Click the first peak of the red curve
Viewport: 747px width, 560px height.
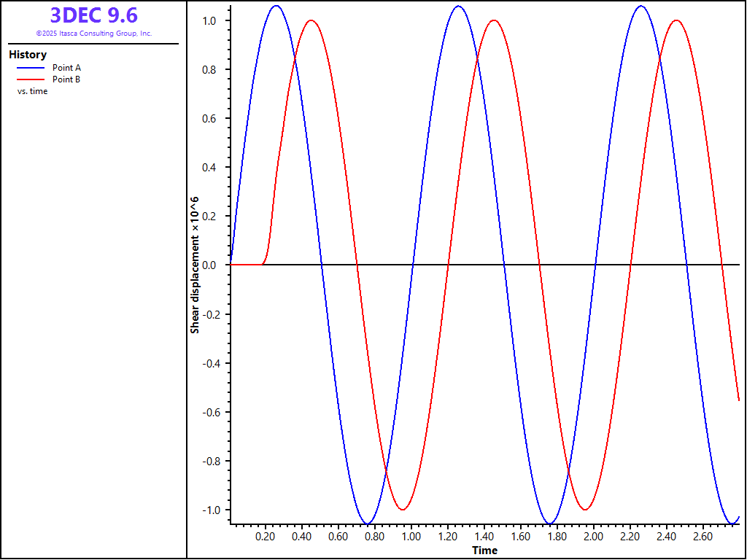(x=311, y=20)
